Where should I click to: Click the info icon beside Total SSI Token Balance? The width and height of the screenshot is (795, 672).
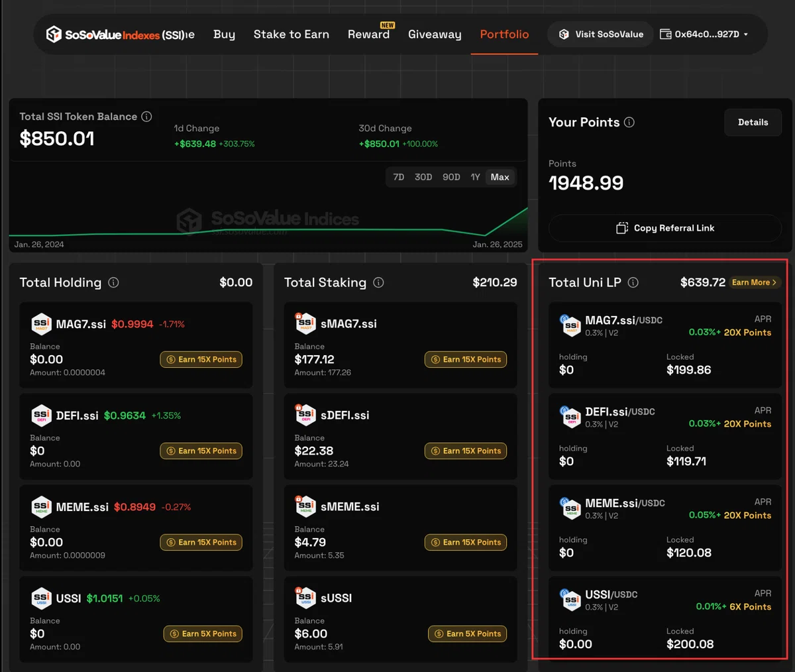(146, 117)
